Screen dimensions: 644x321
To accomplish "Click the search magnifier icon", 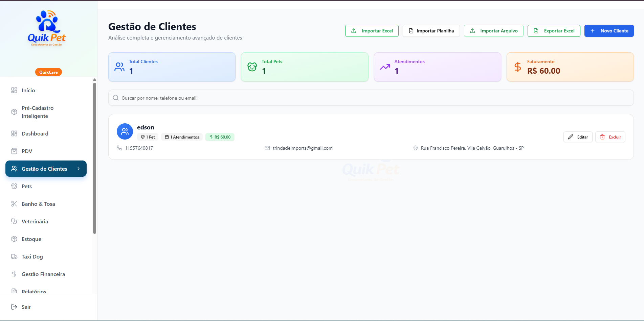I will point(116,98).
